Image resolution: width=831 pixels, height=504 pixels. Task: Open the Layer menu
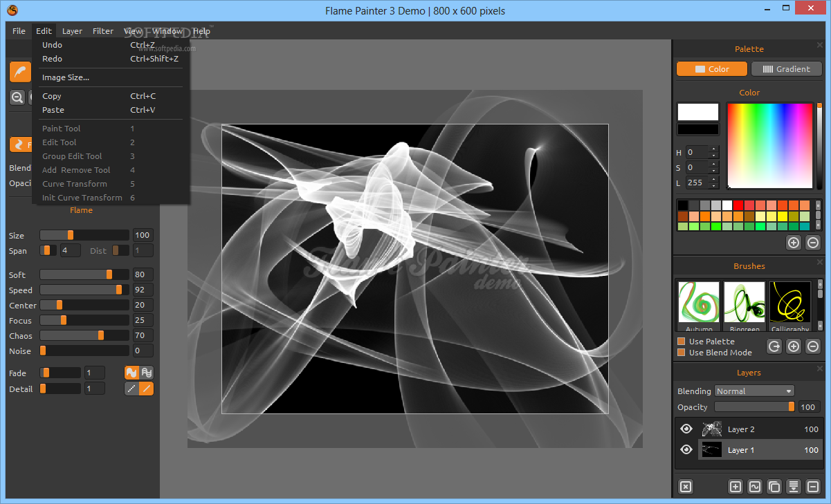click(72, 31)
